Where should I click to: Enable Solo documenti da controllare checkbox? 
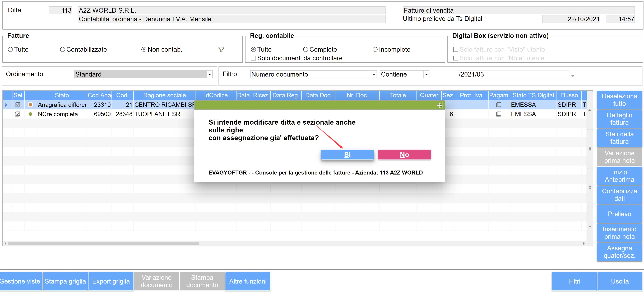click(x=253, y=58)
